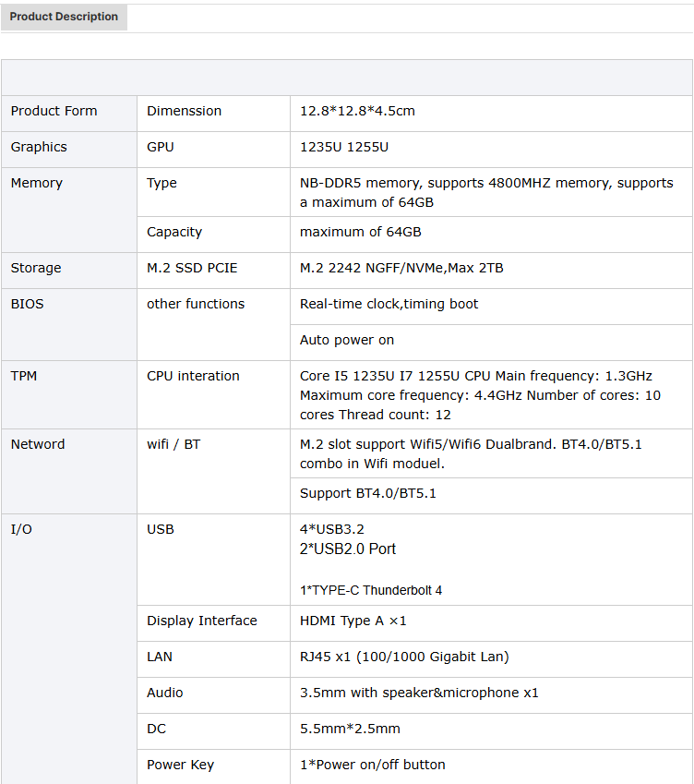The height and width of the screenshot is (784, 694).
Task: Click the HDMI Type A ×1 value
Action: (x=353, y=621)
